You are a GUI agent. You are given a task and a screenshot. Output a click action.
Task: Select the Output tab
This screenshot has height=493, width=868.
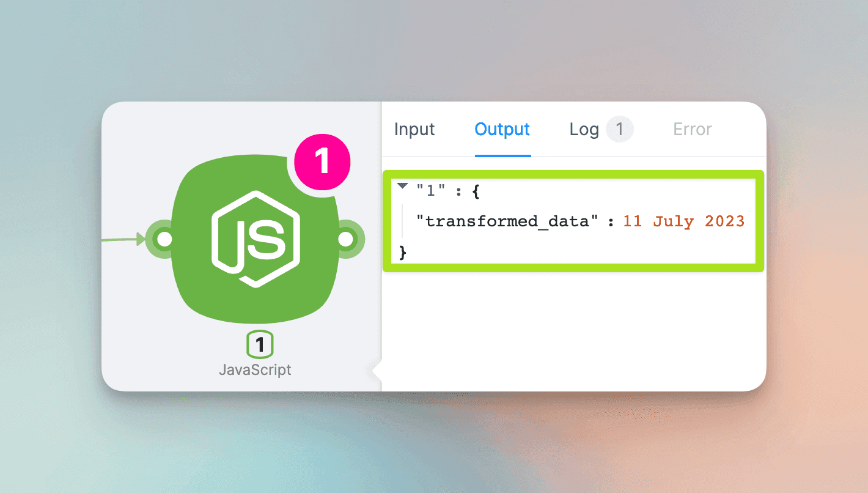point(502,130)
